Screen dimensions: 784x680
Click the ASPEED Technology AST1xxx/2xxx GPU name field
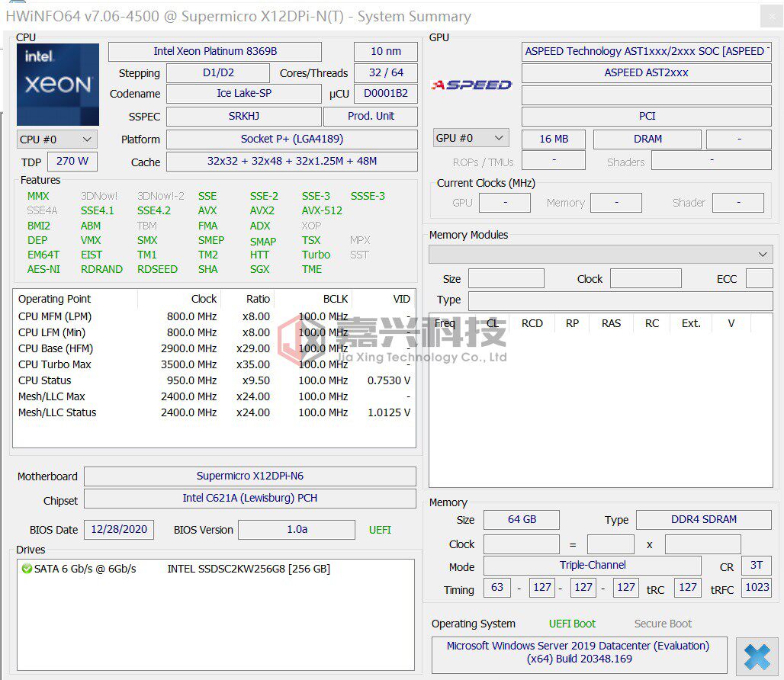point(647,52)
